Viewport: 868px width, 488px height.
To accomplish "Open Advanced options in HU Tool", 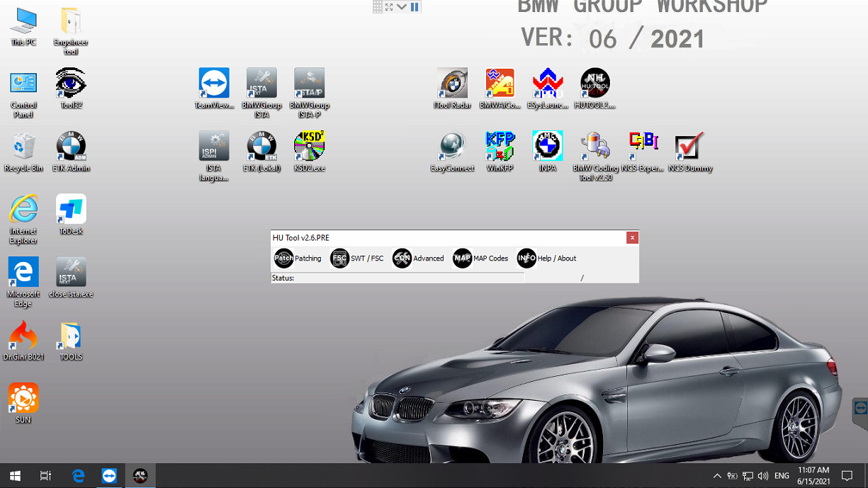I will click(x=418, y=259).
